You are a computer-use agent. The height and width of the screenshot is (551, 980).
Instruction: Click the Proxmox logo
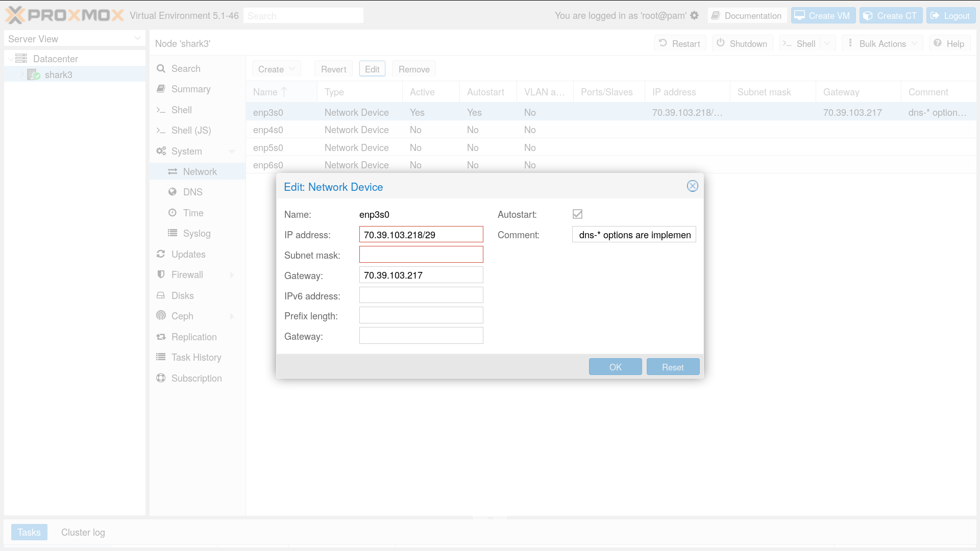pos(65,15)
